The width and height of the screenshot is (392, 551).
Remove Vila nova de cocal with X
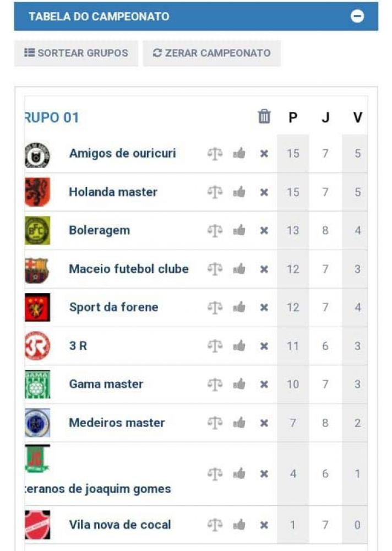coord(264,525)
